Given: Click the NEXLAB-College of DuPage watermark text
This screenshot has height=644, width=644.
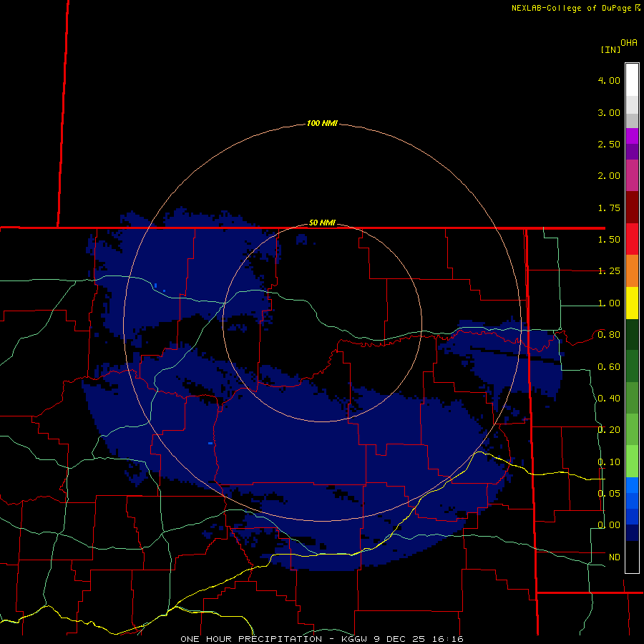Looking at the screenshot, I should pos(571,8).
